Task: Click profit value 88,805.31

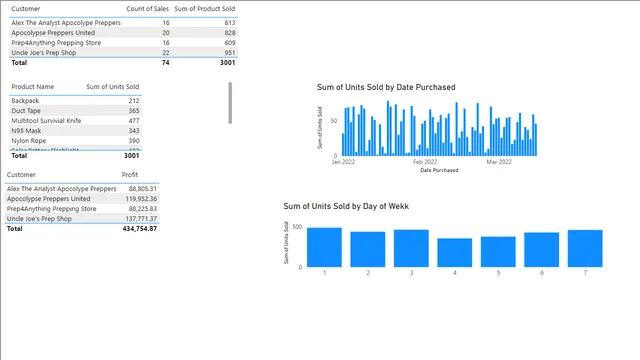Action: pos(142,189)
